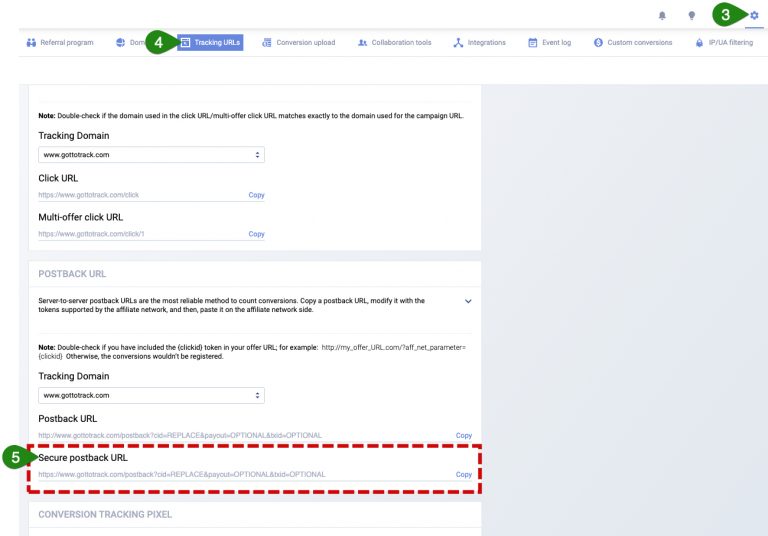
Task: Open the Custom conversions tab
Action: pyautogui.click(x=633, y=43)
